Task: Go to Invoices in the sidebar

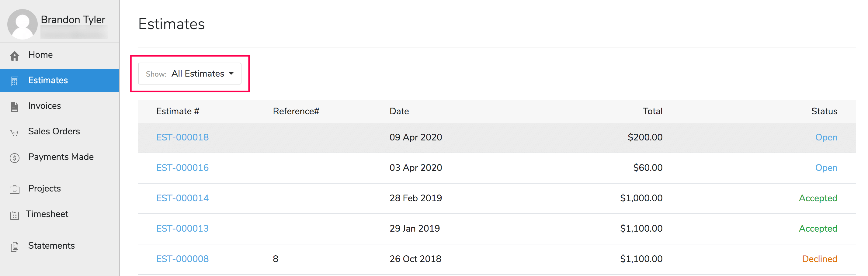Action: [x=44, y=106]
